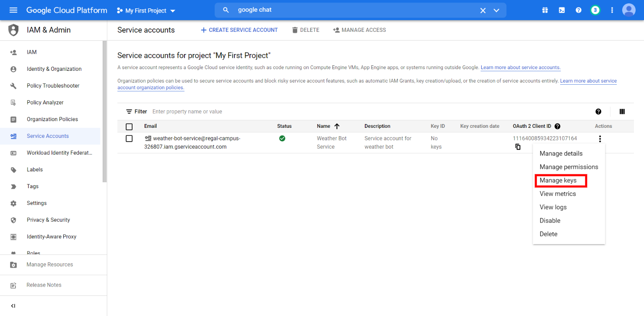Image resolution: width=644 pixels, height=316 pixels.
Task: Open Google Cloud products grid menu
Action: (x=545, y=10)
